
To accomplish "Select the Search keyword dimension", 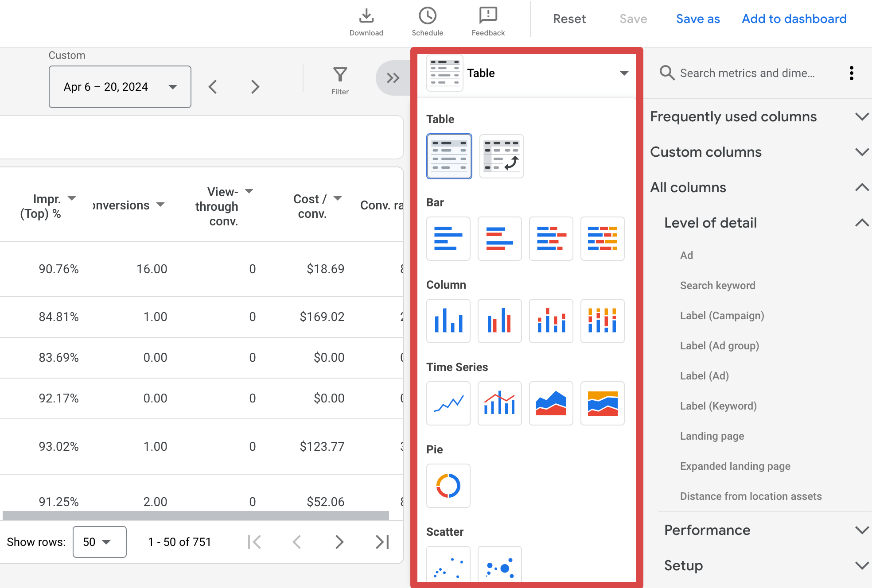I will tap(717, 286).
